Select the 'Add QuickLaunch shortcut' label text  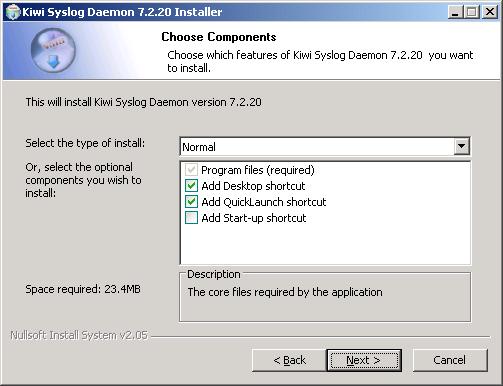coord(264,202)
